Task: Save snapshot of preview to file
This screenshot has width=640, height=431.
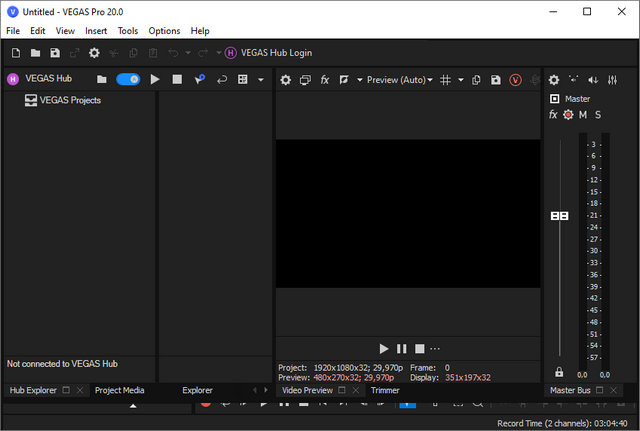Action: tap(495, 80)
